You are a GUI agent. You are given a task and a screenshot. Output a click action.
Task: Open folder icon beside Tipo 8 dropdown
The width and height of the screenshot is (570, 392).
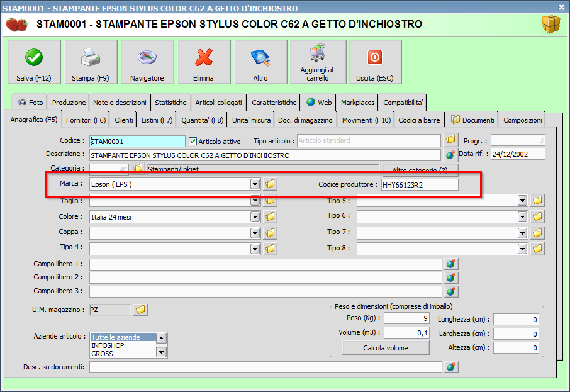538,249
